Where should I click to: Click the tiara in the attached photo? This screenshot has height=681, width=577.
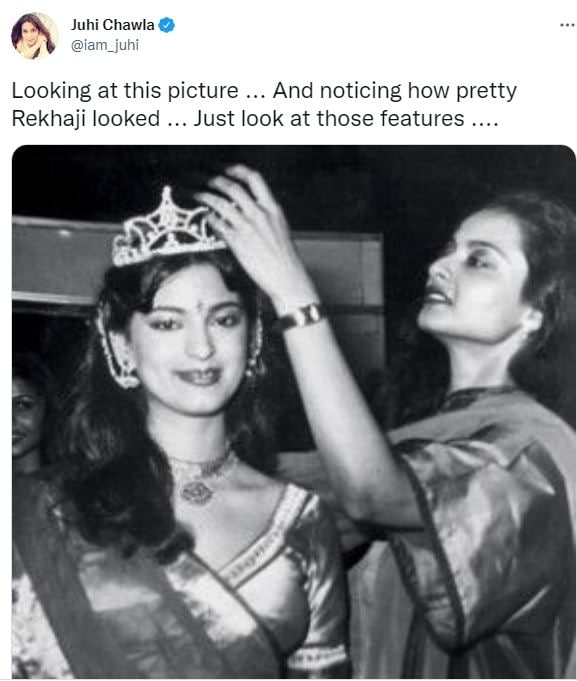point(168,228)
